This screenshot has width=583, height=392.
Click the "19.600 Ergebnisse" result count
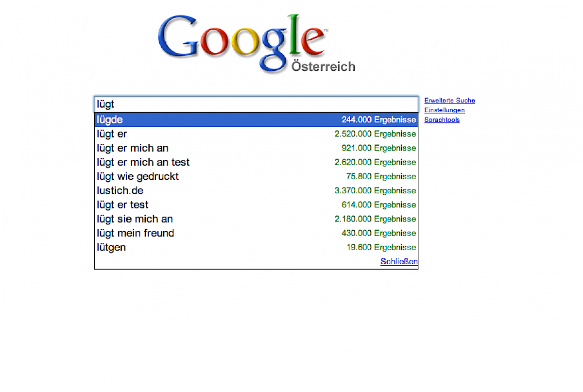(x=381, y=247)
